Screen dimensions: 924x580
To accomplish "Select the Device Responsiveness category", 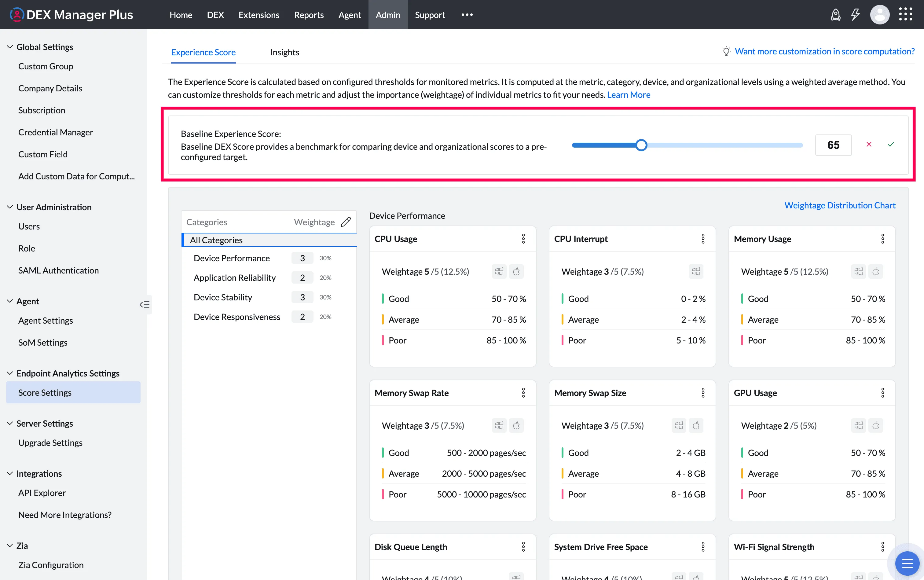I will tap(237, 317).
